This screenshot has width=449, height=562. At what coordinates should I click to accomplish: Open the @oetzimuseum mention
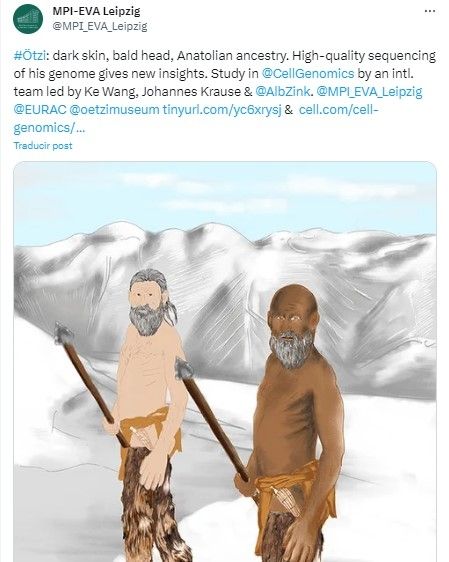coord(114,110)
